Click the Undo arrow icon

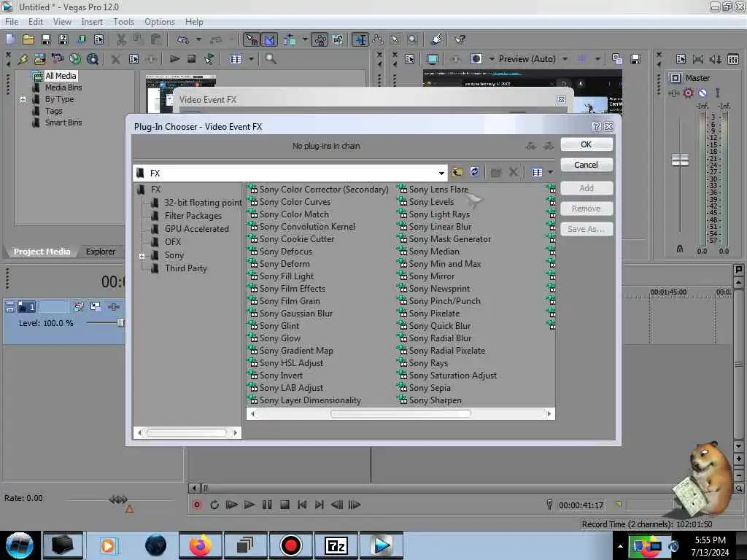(183, 39)
